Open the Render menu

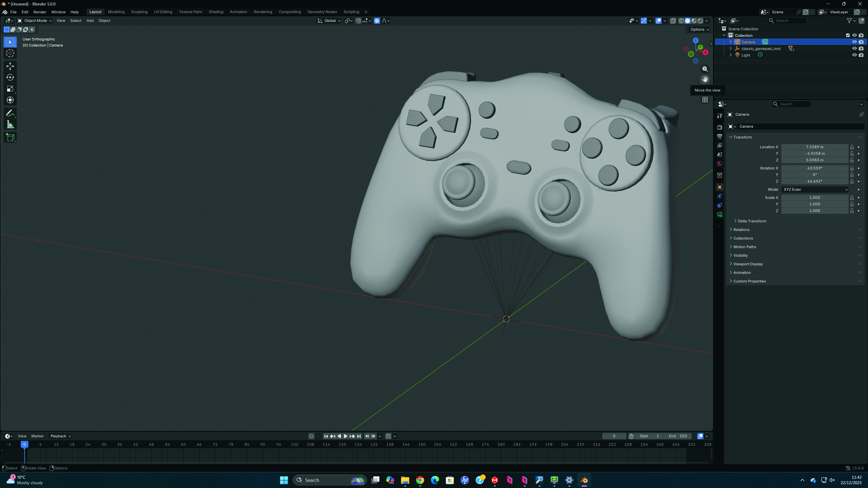pyautogui.click(x=40, y=12)
